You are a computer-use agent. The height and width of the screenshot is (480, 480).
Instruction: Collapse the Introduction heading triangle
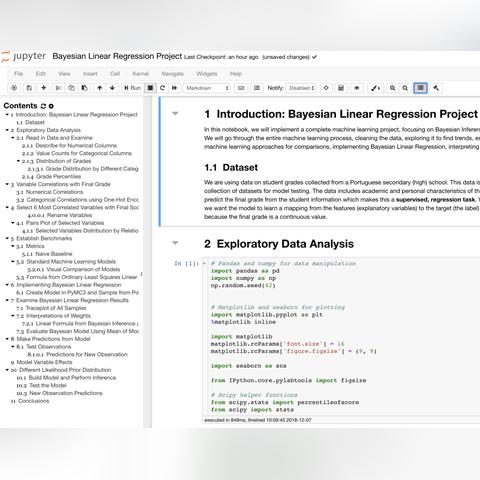175,114
